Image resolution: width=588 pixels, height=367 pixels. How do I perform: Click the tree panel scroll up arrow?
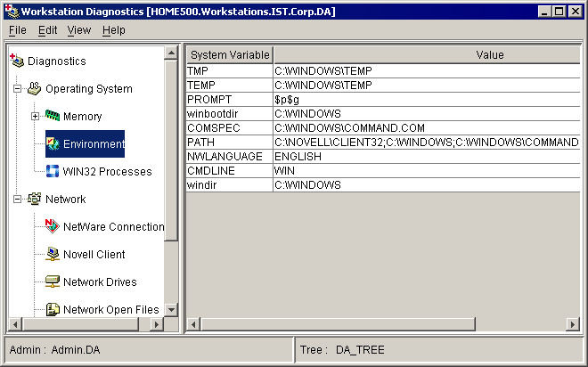pos(171,53)
